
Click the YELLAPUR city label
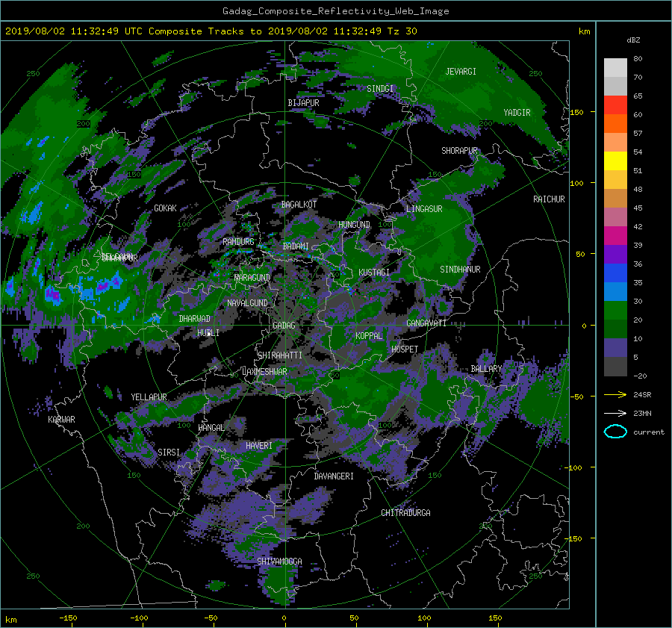[x=149, y=397]
